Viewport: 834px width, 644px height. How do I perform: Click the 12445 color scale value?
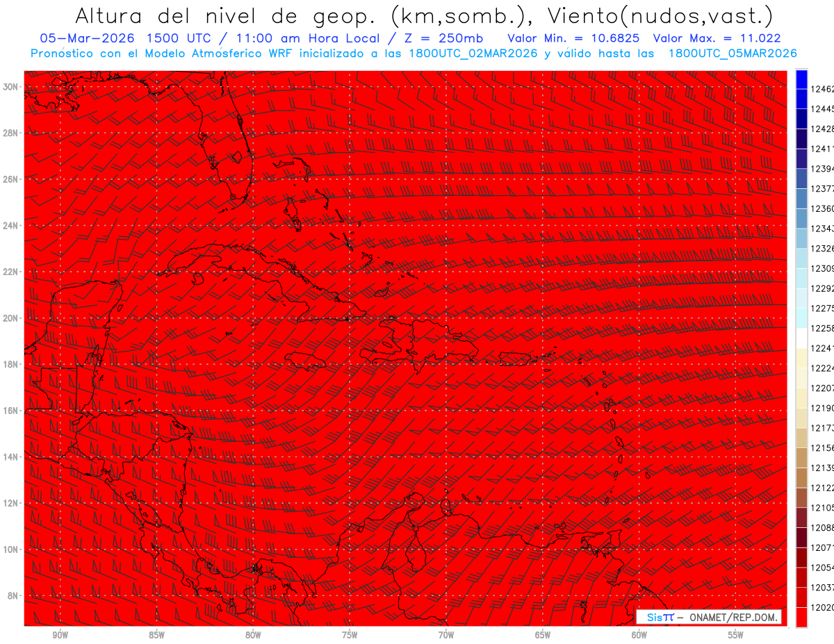[x=823, y=109]
